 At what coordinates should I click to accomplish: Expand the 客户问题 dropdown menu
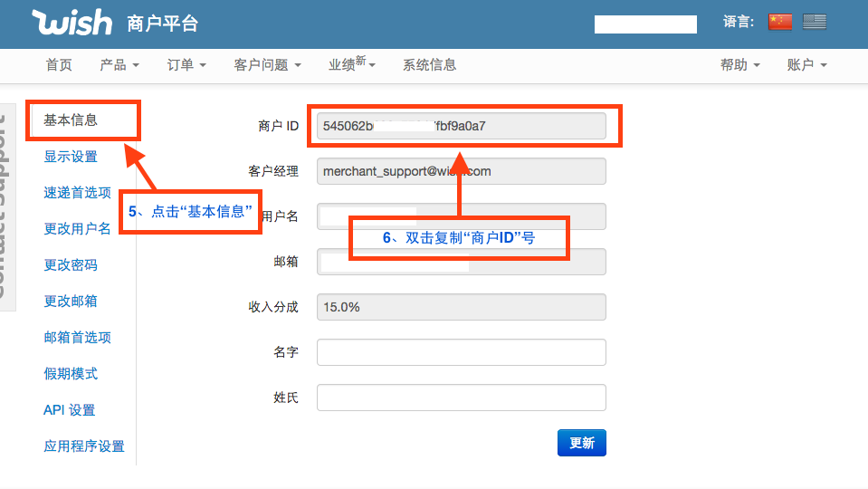tap(267, 65)
